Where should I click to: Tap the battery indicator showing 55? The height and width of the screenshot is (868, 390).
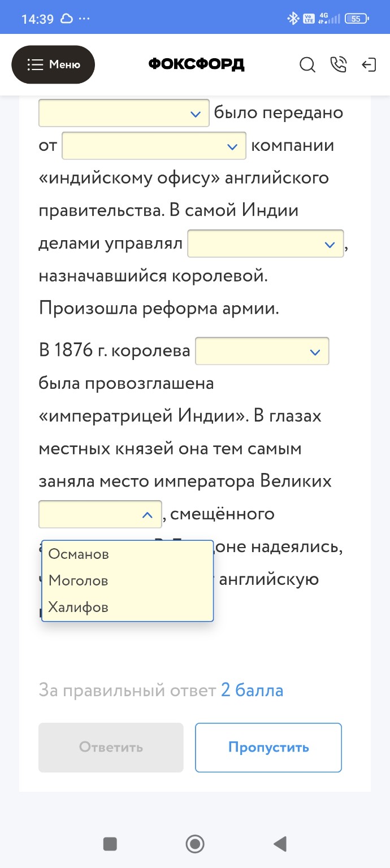356,18
